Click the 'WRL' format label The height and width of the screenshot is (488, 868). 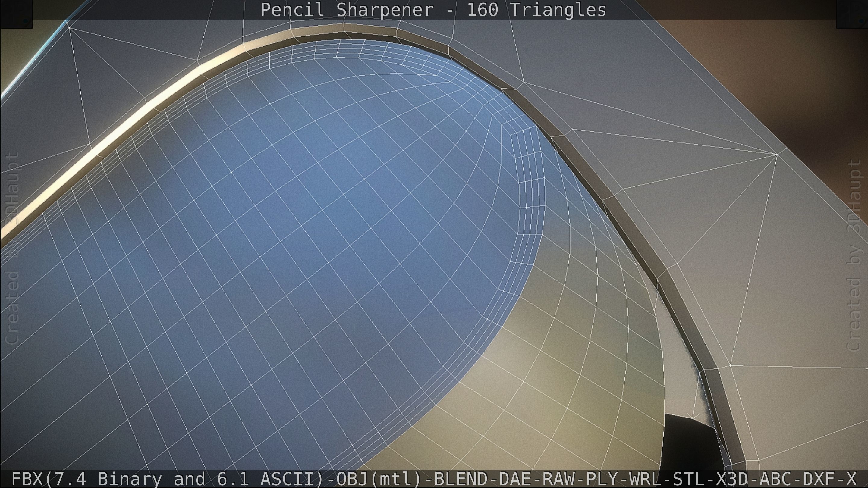[x=645, y=479]
